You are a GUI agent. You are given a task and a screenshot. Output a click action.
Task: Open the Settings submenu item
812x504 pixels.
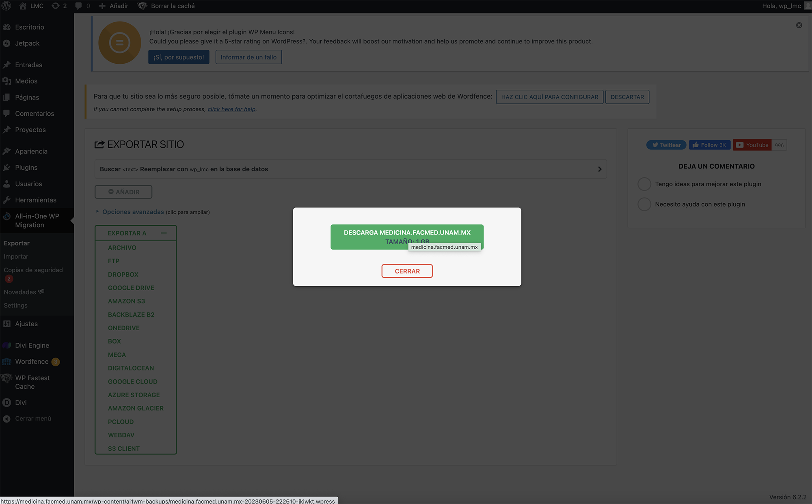click(15, 305)
